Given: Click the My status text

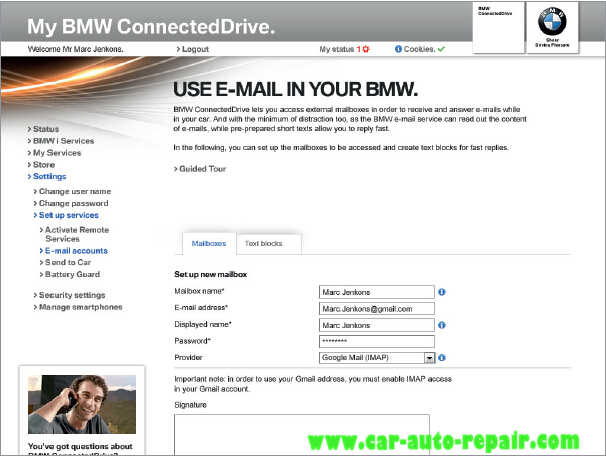Looking at the screenshot, I should [337, 49].
